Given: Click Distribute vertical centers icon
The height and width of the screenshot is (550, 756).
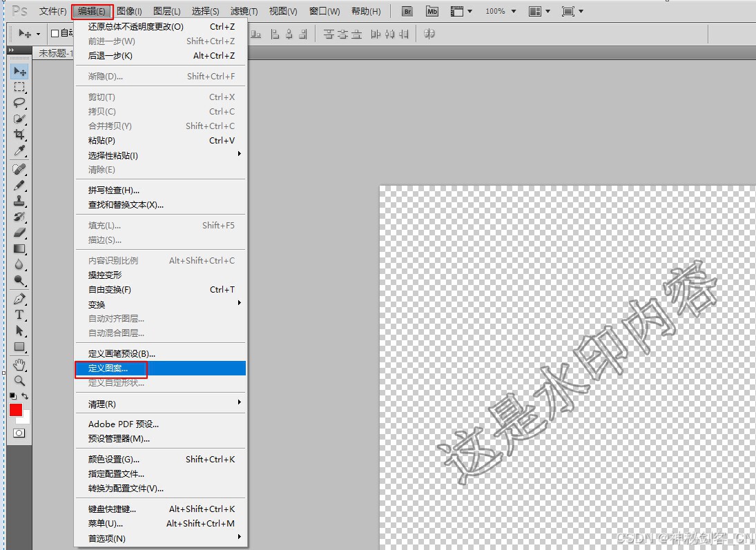Looking at the screenshot, I should click(342, 34).
